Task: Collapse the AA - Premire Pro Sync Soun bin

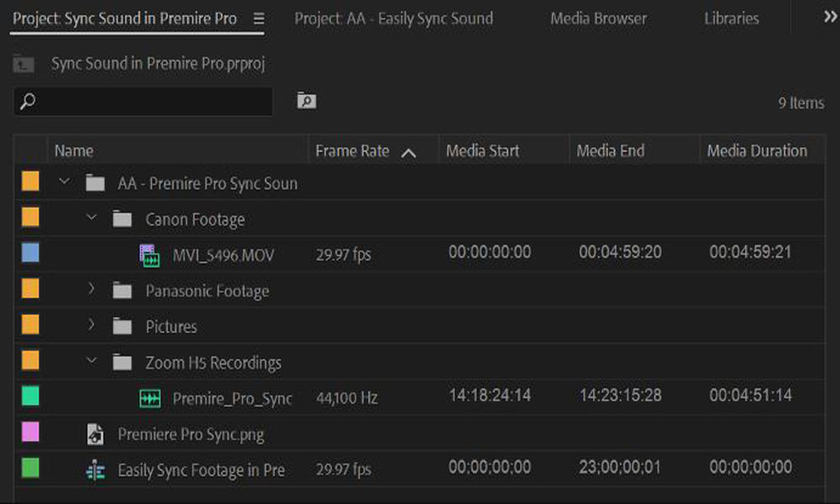Action: 65,181
